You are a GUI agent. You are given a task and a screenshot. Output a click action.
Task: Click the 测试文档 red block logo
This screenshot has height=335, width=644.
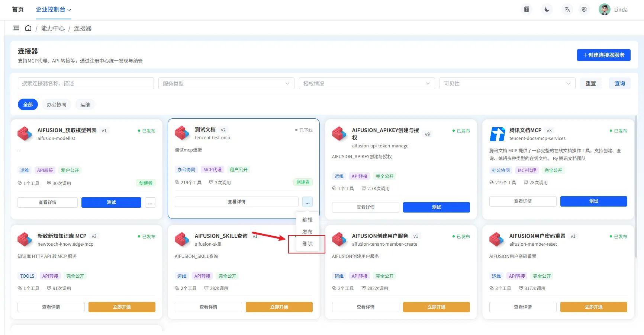click(x=182, y=133)
